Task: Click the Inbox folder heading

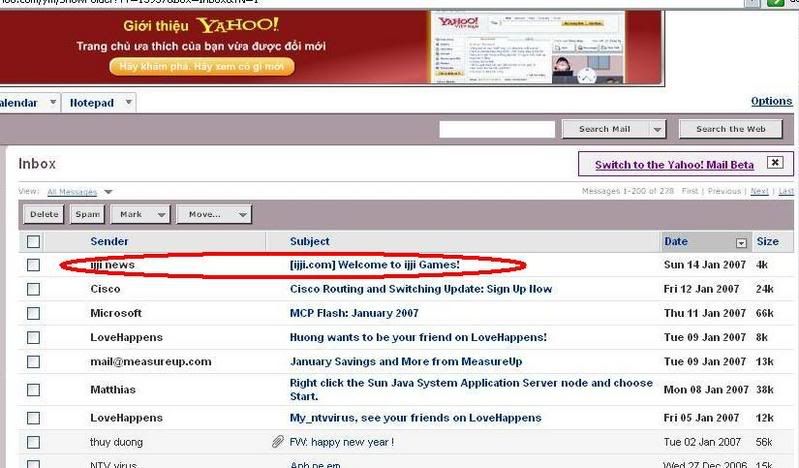Action: 37,164
